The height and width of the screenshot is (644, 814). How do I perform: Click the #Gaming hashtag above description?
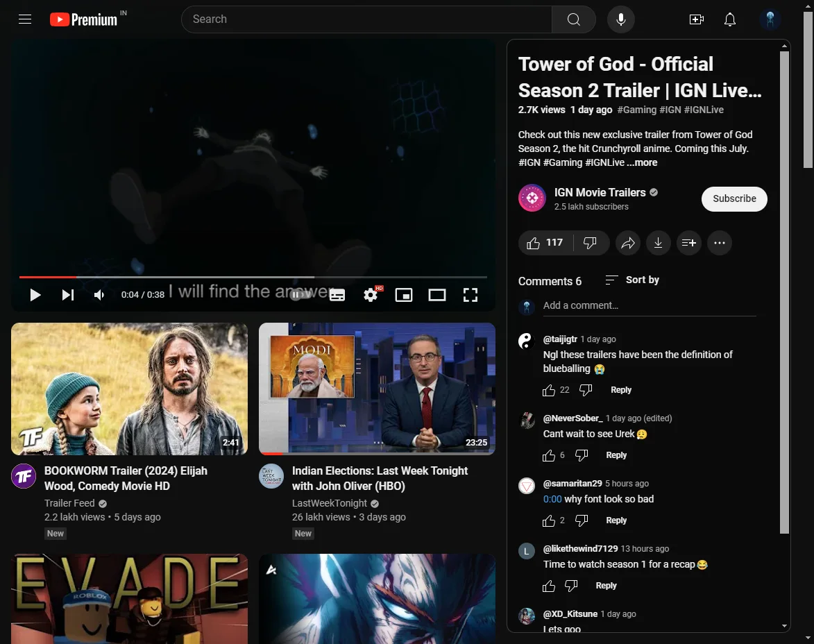636,110
